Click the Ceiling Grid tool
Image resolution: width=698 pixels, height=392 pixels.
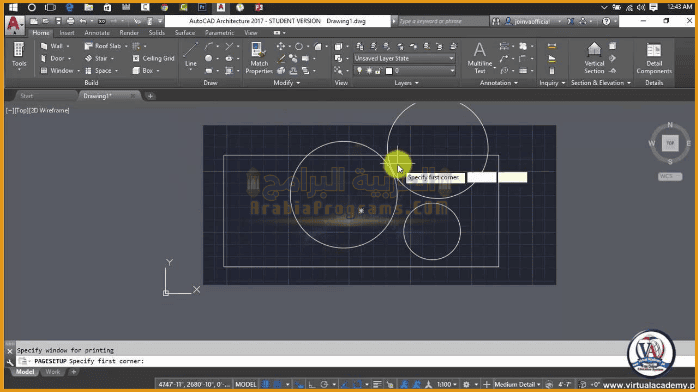154,58
